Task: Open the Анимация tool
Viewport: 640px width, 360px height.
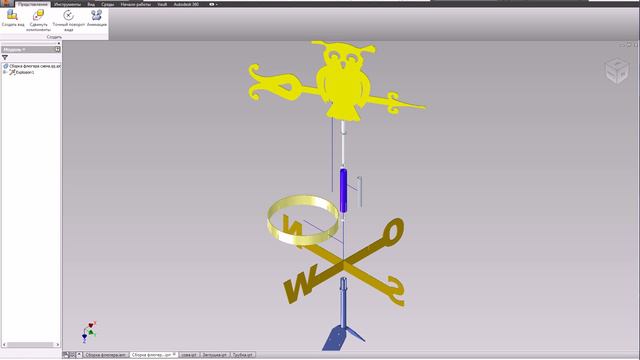Action: [97, 18]
